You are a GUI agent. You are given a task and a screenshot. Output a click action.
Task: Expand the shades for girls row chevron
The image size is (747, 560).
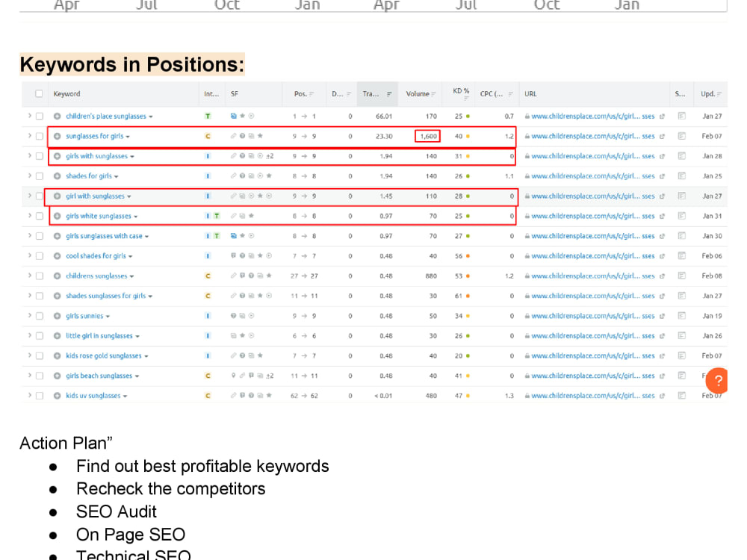click(x=30, y=175)
